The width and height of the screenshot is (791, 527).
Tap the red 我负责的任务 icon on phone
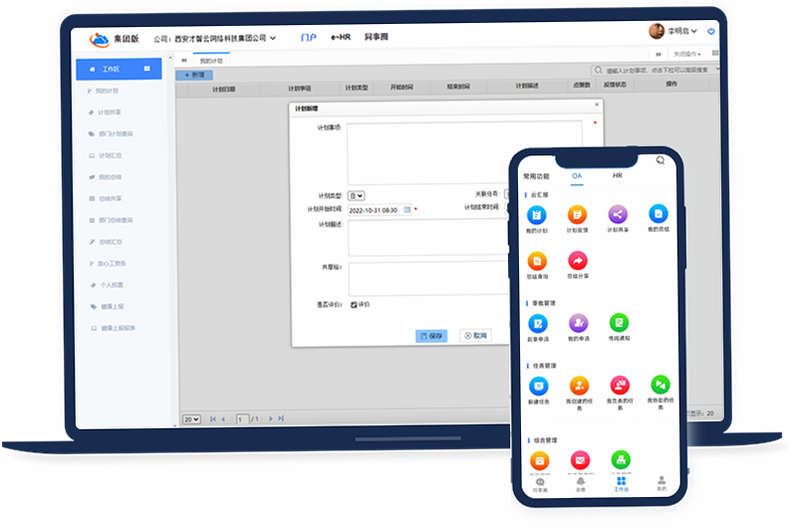pyautogui.click(x=619, y=385)
